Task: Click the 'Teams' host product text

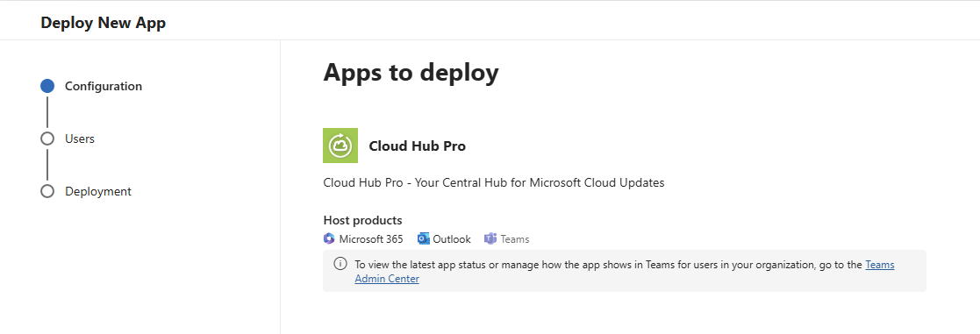Action: coord(515,239)
